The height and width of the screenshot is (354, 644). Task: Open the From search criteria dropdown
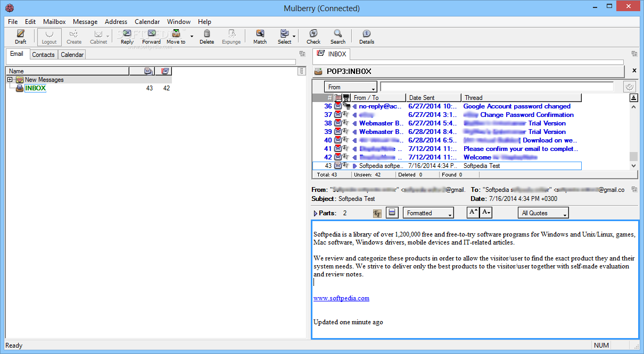350,87
